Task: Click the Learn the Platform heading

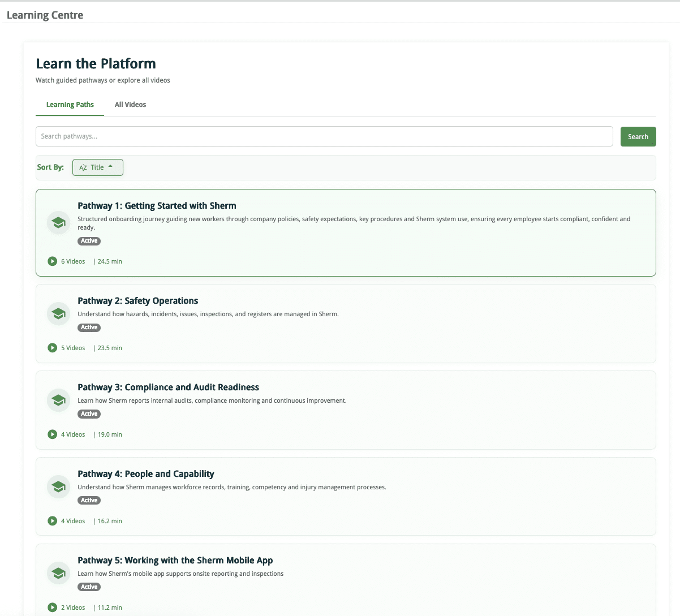Action: [96, 63]
